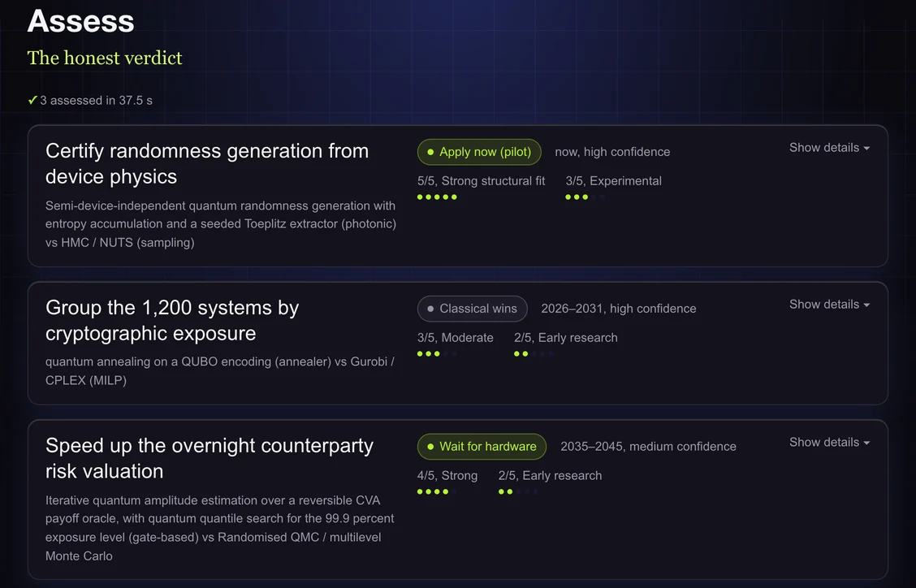Click the Classical wins badge
This screenshot has height=588, width=916.
click(472, 309)
